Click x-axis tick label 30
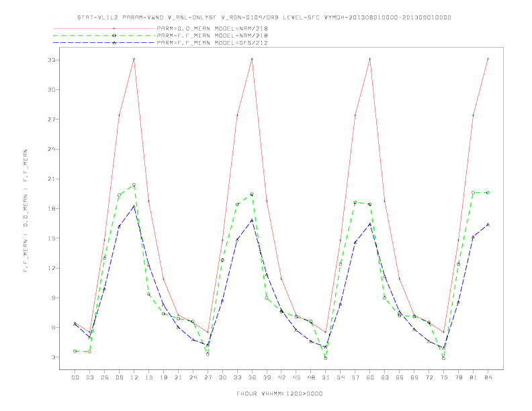The height and width of the screenshot is (411, 532). click(x=222, y=377)
